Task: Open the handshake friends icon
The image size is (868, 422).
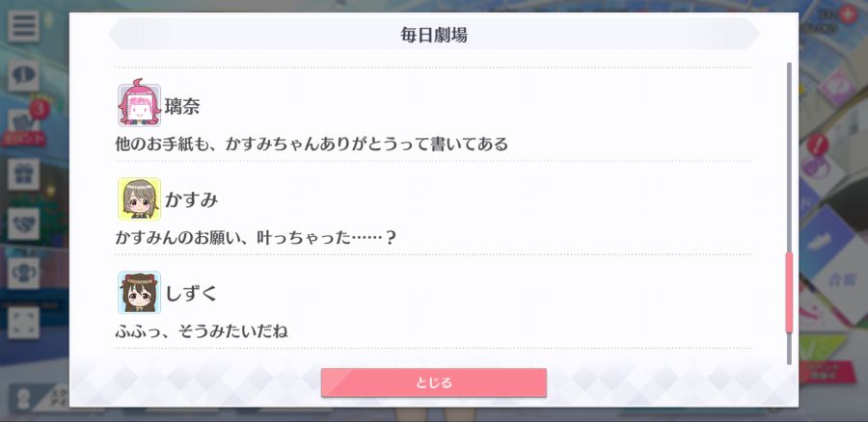Action: [23, 224]
